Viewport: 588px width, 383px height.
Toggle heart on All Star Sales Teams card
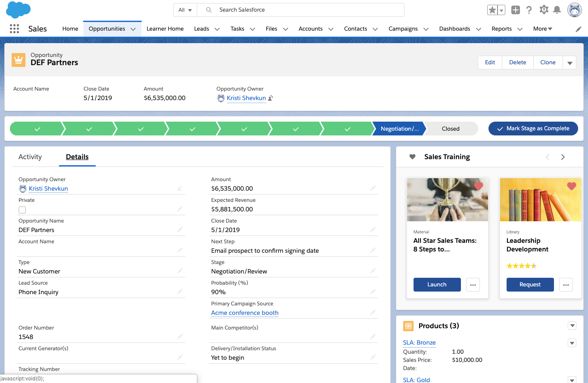[x=478, y=186]
